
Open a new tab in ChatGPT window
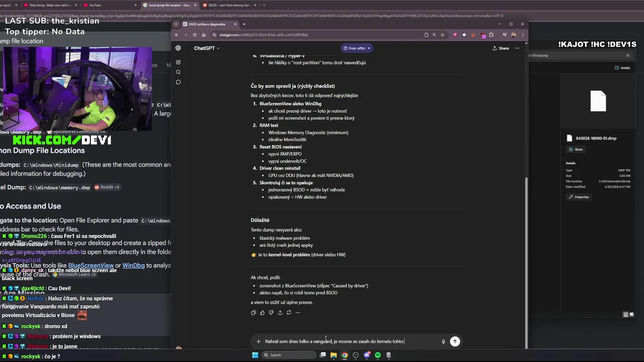(x=244, y=24)
